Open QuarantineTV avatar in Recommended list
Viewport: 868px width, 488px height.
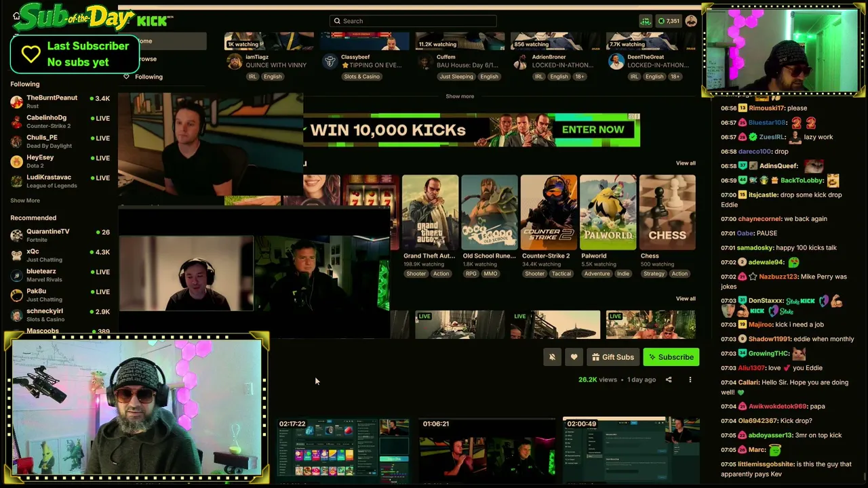[x=16, y=235]
